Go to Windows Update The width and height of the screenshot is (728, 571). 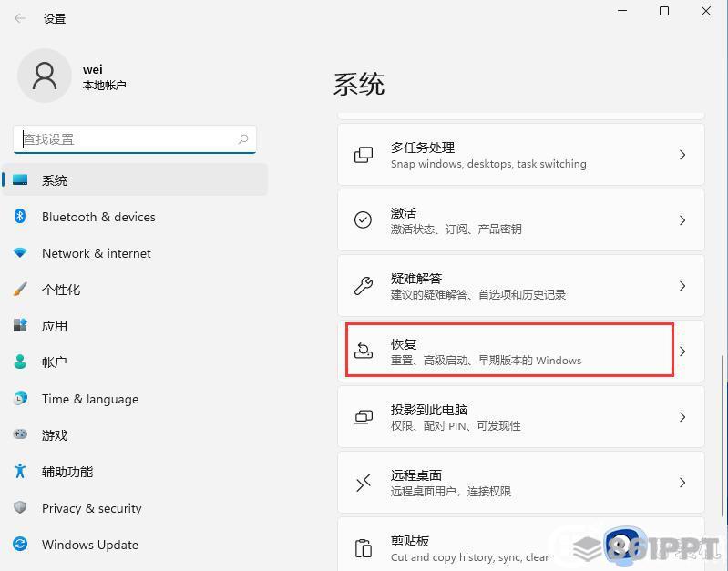[x=135, y=544]
